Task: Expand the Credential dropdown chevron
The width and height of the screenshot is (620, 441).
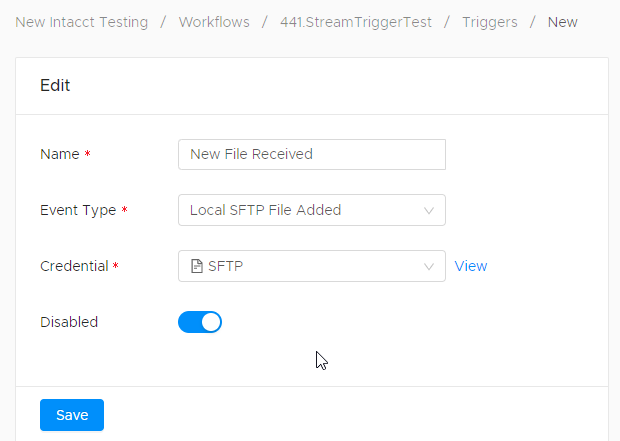Action: [x=429, y=267]
